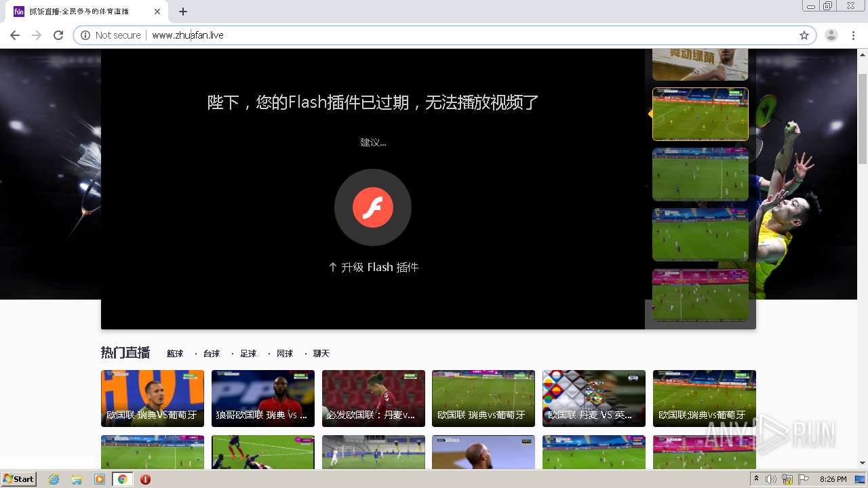Open the 欧国联 瑞典VS葡萄牙 stream card with HOT background

click(153, 399)
